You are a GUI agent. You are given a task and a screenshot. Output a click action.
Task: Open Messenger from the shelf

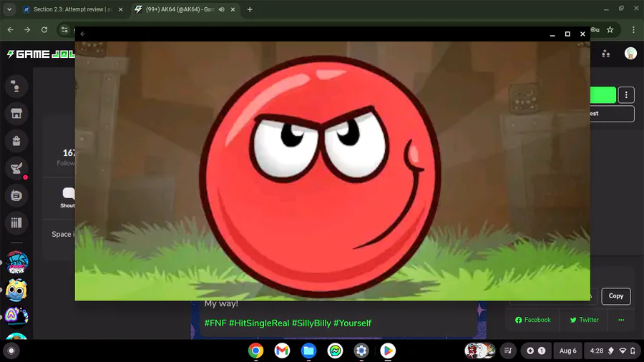pos(335,351)
